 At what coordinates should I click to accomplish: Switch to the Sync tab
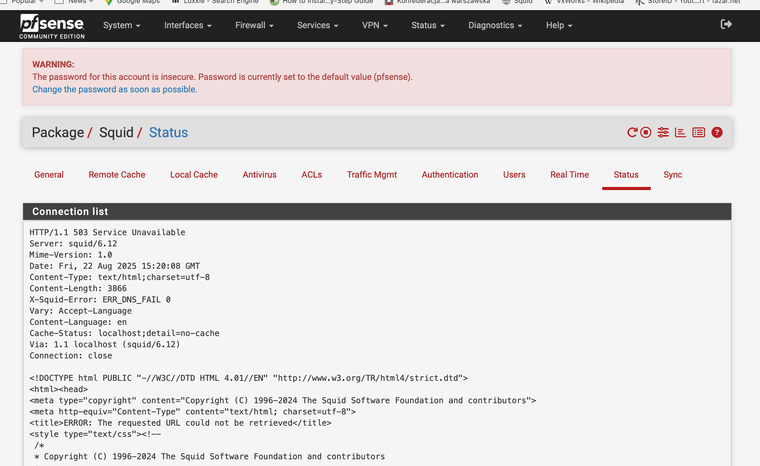pyautogui.click(x=672, y=175)
